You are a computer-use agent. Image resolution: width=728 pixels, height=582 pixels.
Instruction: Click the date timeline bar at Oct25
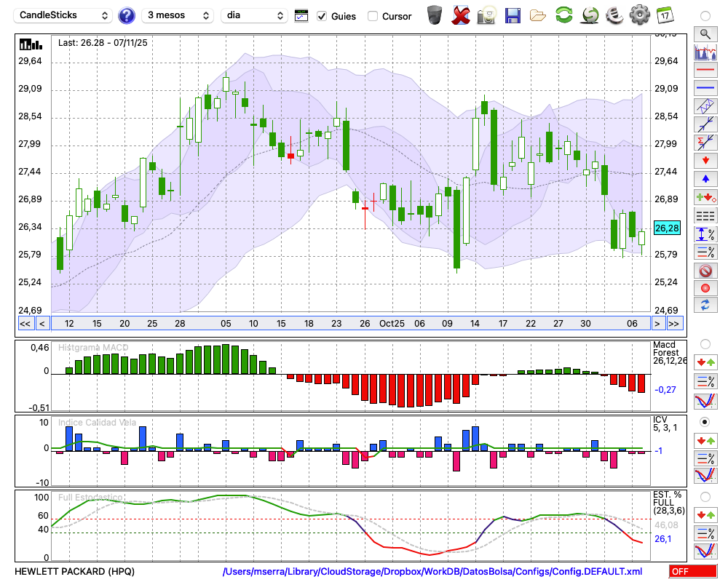coord(392,324)
